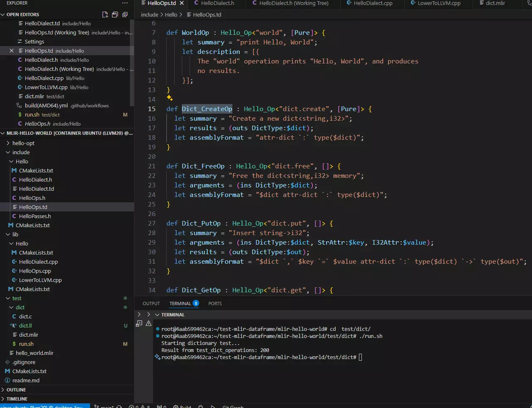Collapse the MLIR-HELLO-WORLD workspace section

(x=3, y=133)
